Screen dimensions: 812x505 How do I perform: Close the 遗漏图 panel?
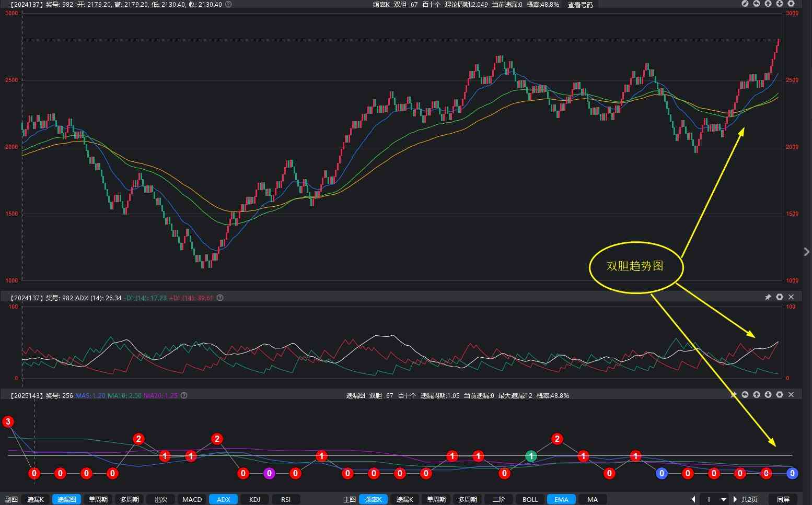click(791, 395)
